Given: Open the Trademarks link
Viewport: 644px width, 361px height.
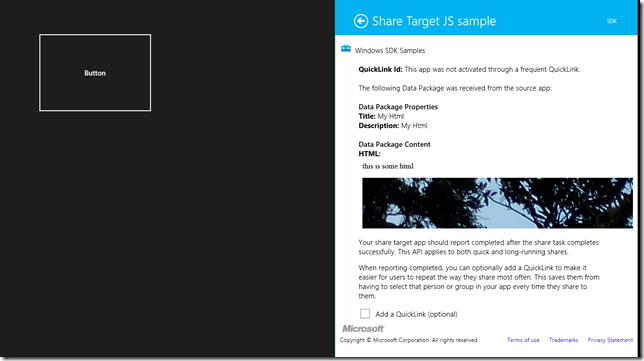Looking at the screenshot, I should (x=563, y=340).
